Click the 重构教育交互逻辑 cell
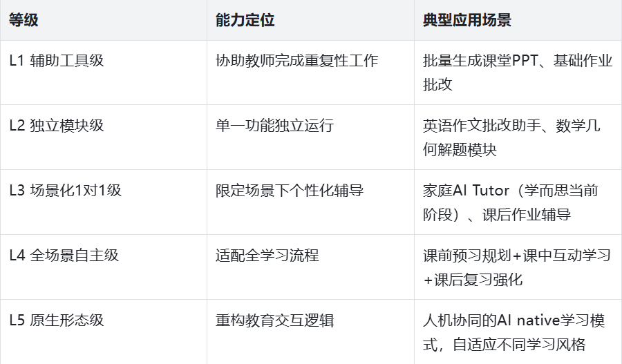 pos(274,320)
